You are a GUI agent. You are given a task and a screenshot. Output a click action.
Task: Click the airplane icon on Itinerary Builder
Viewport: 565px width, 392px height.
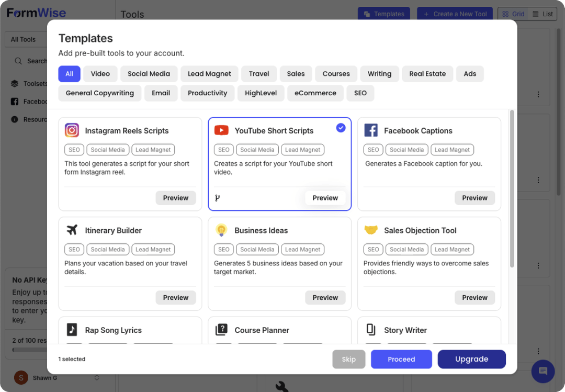[x=72, y=229]
